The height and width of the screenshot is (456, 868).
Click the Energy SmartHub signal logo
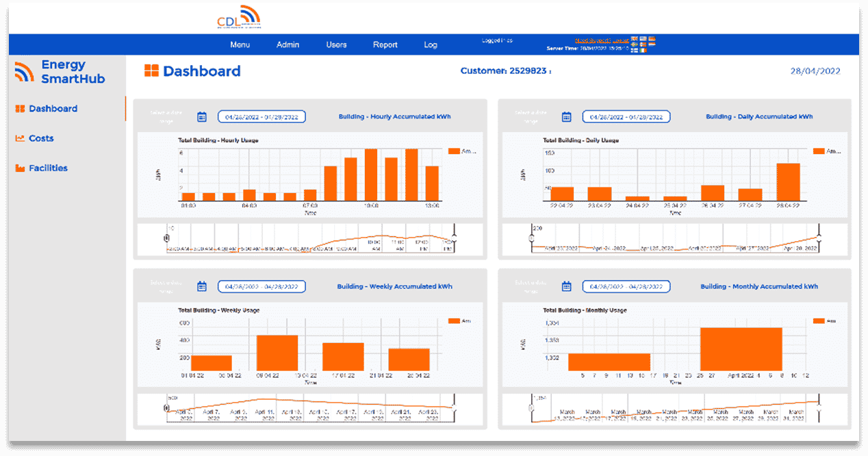(x=24, y=72)
